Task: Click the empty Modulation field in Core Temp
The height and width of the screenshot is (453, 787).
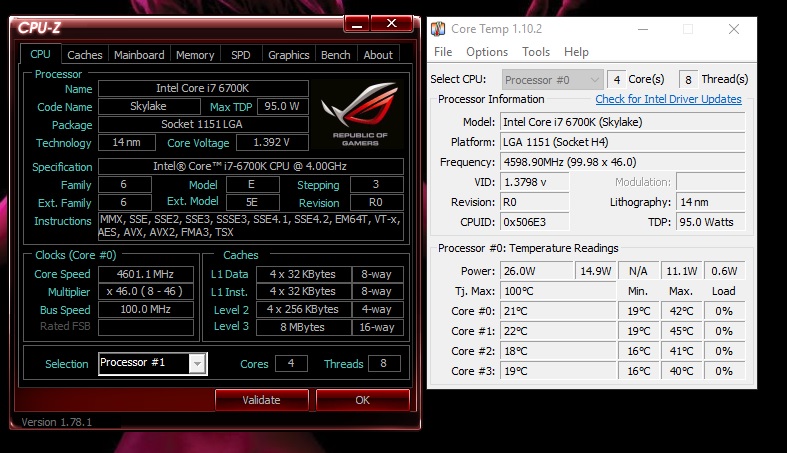Action: point(711,182)
